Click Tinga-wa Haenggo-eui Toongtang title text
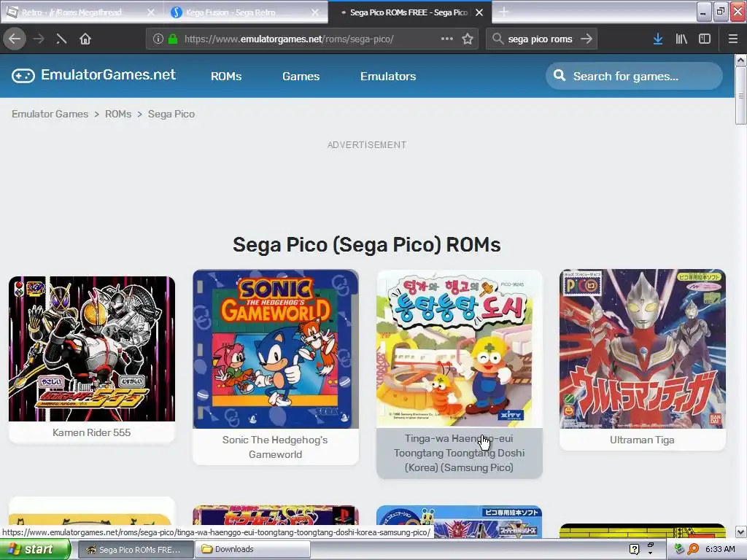Image resolution: width=747 pixels, height=560 pixels. point(460,452)
